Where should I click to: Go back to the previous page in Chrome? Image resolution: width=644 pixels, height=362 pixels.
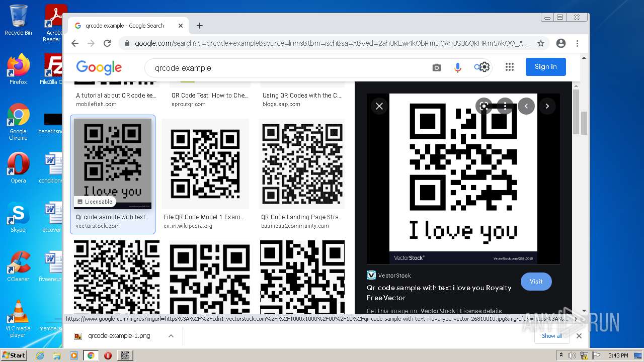click(75, 43)
